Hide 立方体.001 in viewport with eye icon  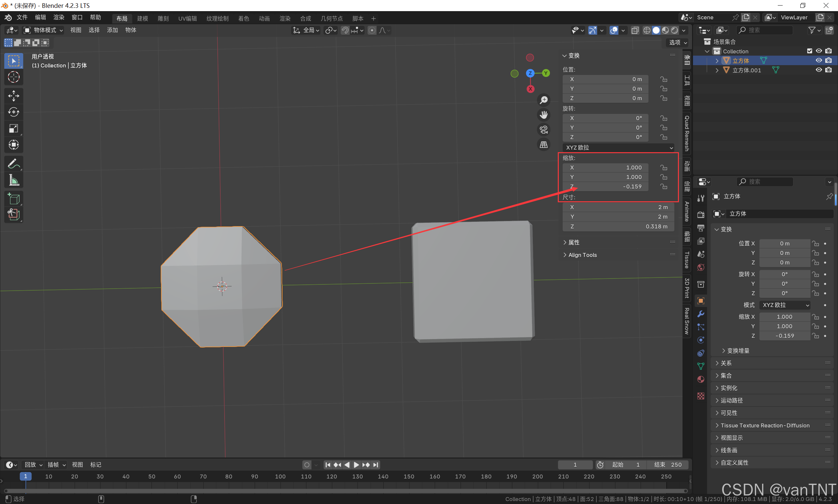[x=819, y=70]
